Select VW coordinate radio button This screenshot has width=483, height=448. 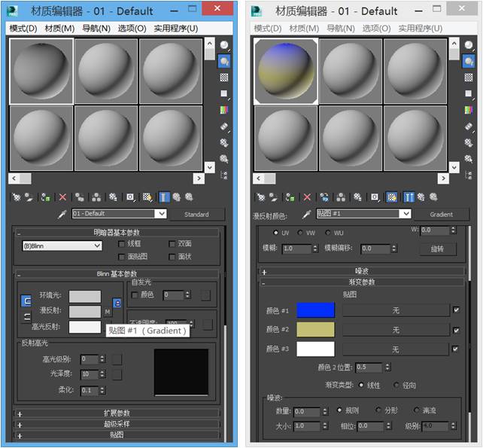pos(300,233)
